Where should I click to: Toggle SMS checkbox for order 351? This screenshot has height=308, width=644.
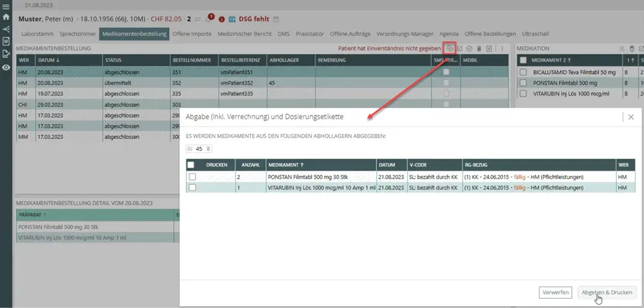pos(446,72)
